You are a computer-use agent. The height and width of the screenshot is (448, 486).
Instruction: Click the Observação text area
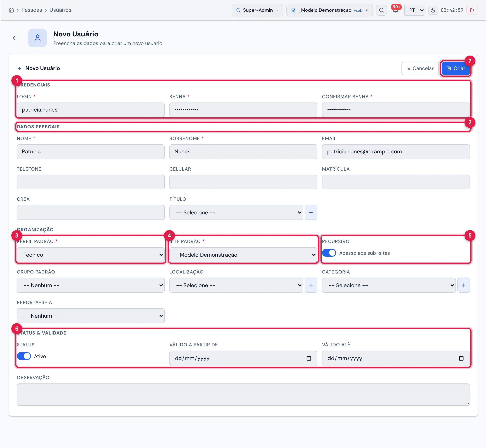pos(243,394)
